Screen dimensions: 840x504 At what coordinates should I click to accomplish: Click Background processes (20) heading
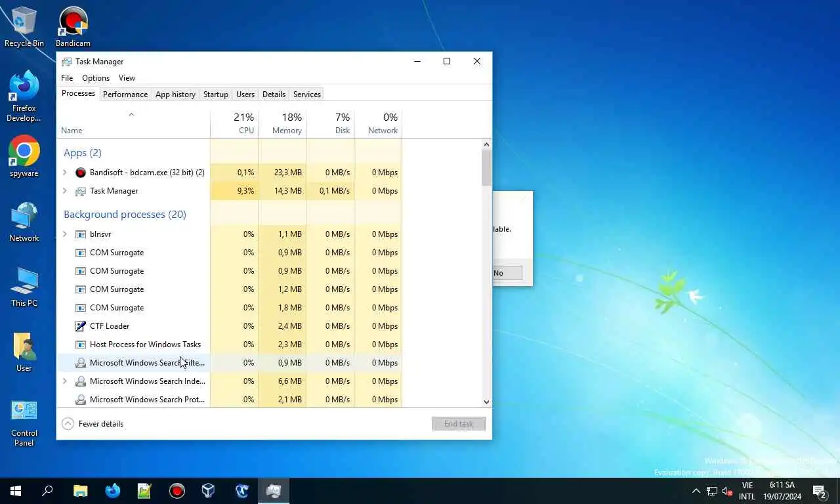(x=125, y=215)
